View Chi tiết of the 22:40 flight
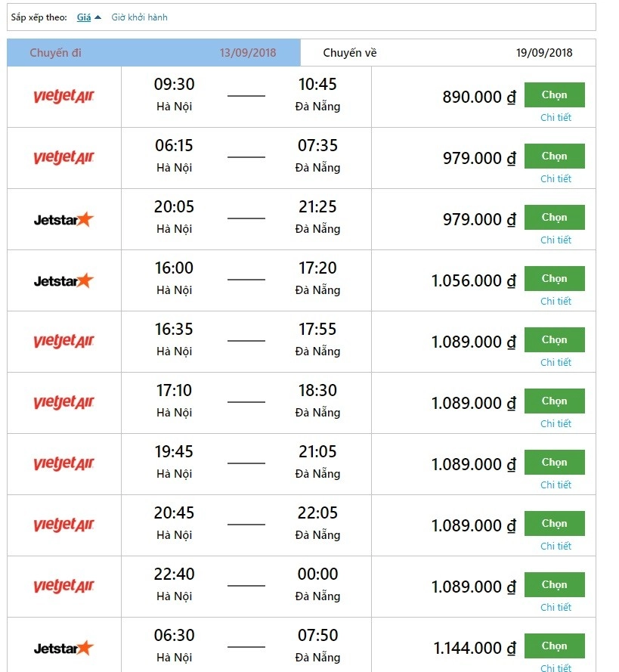 (556, 607)
